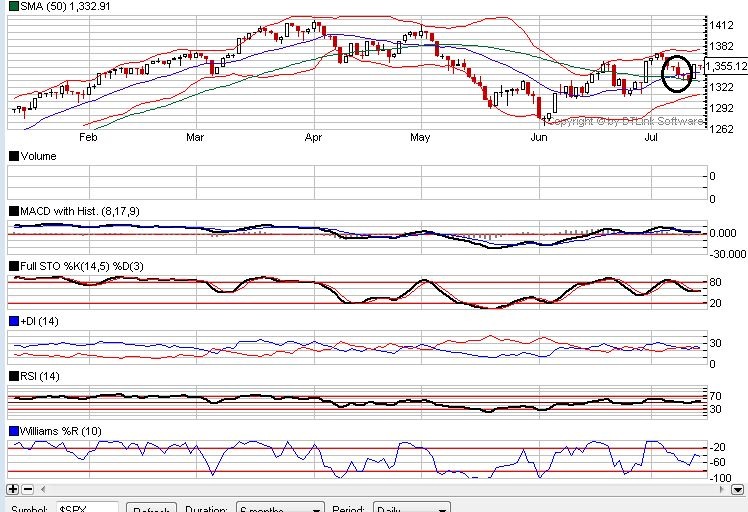Click the Full STO legend square
Viewport: 748px width, 512px height.
point(13,266)
